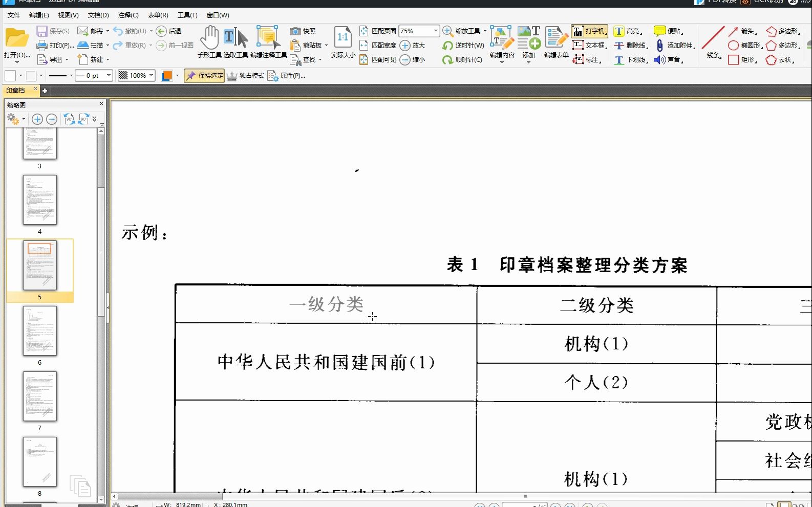Click the 查找 find button
The width and height of the screenshot is (812, 507).
(303, 60)
